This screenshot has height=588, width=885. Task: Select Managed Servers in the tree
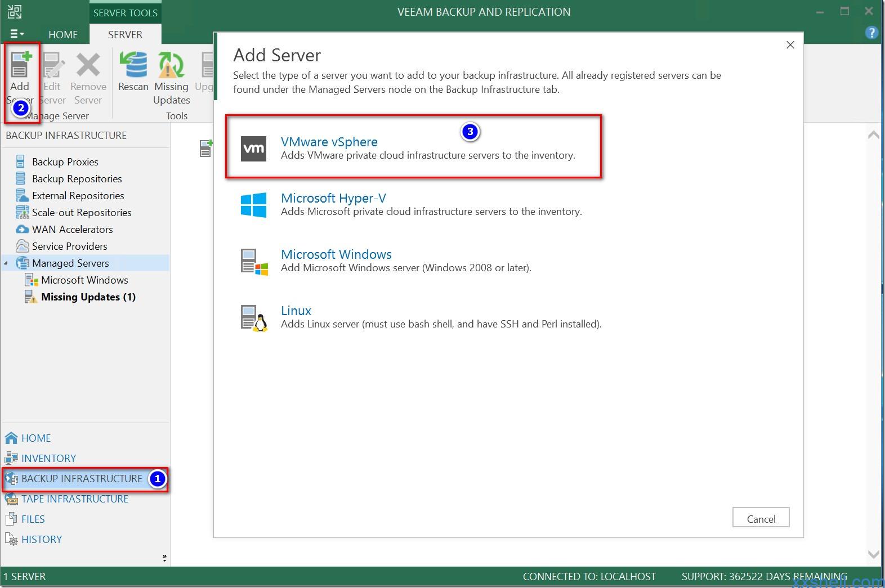[70, 263]
